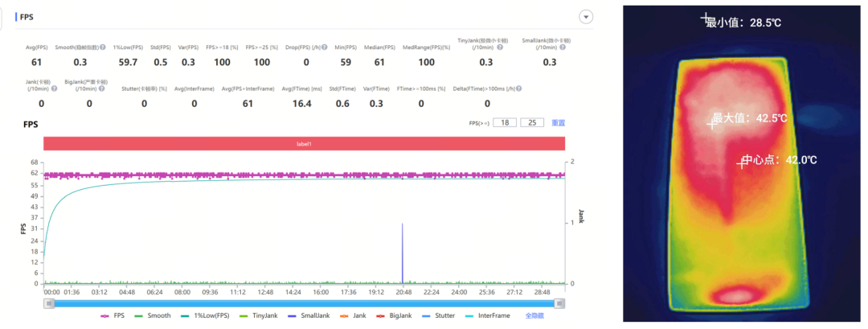
Task: Click the 1%Low(FPS) value 59.7
Action: tap(128, 62)
